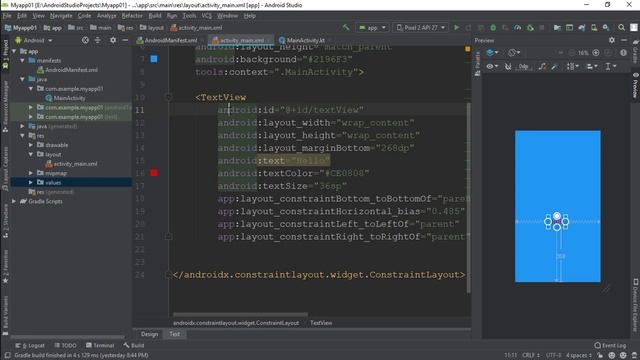Viewport: 640px width, 360px height.
Task: Click the editor horizontal scrollbar
Action: click(x=240, y=315)
